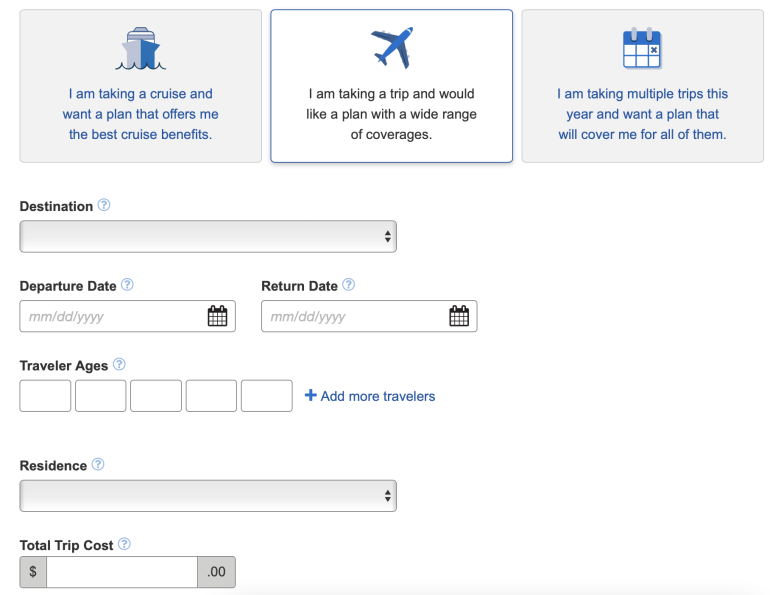Open the Departure Date calendar picker
770x595 pixels.
coord(217,316)
